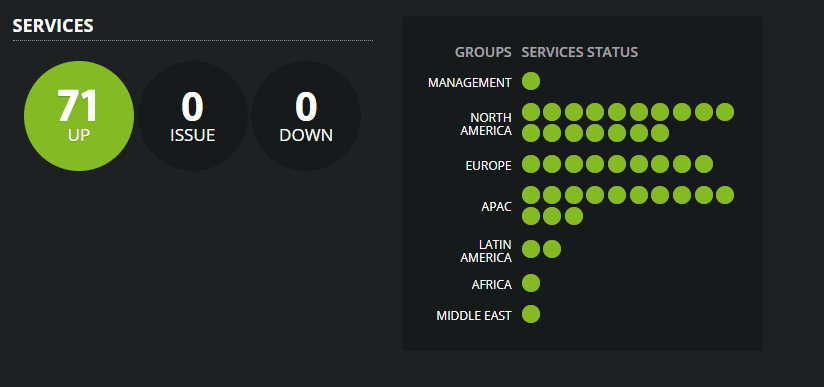Viewport: 824px width, 387px height.
Task: Click the first North America status dot
Action: pos(531,112)
